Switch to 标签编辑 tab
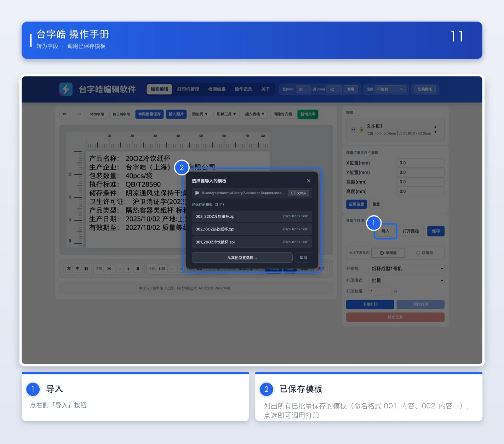Image resolution: width=504 pixels, height=444 pixels. click(159, 89)
